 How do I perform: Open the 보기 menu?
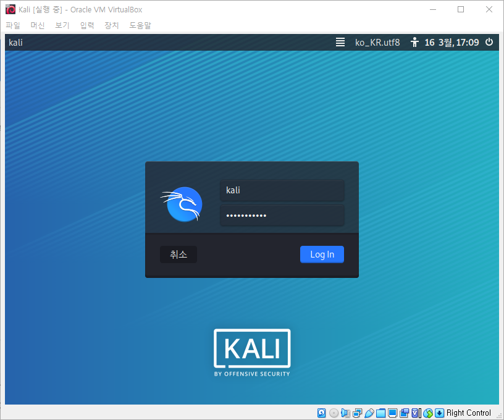tap(62, 25)
